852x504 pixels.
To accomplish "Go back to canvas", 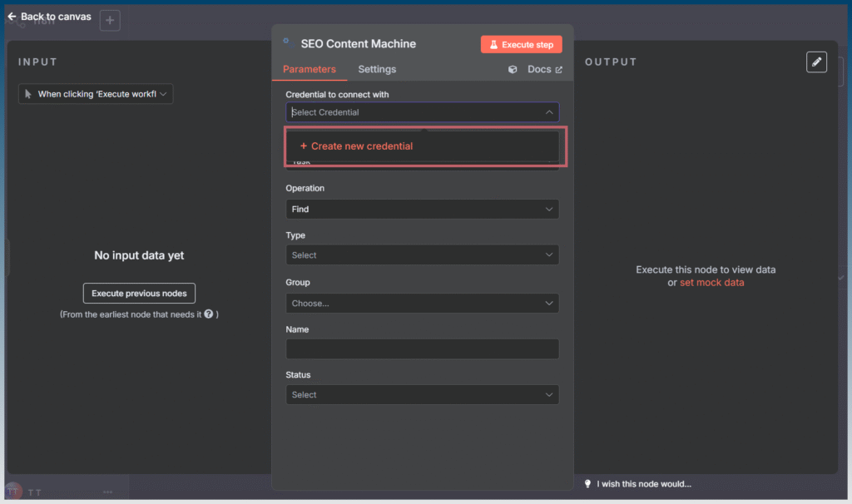I will (49, 17).
